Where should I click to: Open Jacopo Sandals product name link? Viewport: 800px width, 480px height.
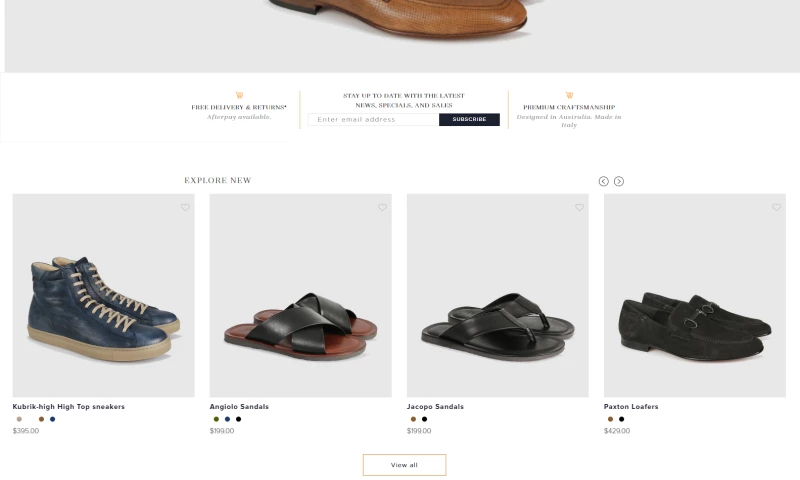tap(435, 407)
